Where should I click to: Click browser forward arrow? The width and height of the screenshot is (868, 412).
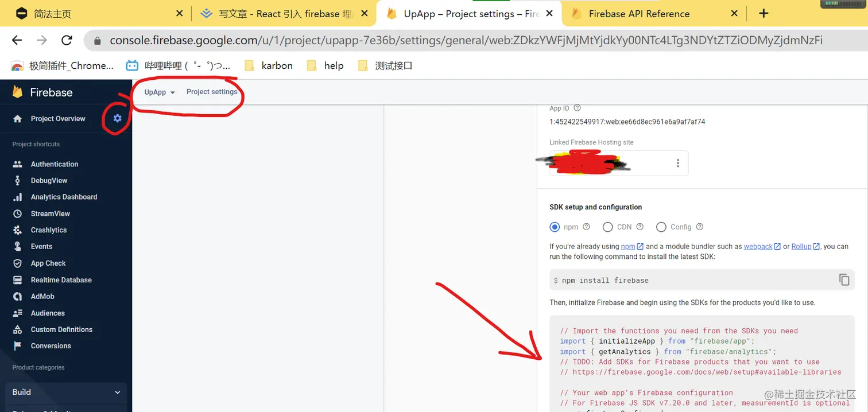coord(42,40)
